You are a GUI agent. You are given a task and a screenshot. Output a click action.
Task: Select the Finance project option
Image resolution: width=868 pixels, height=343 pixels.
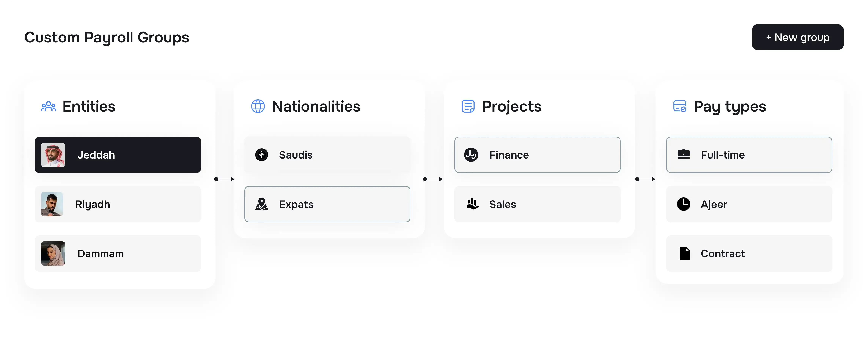[537, 155]
